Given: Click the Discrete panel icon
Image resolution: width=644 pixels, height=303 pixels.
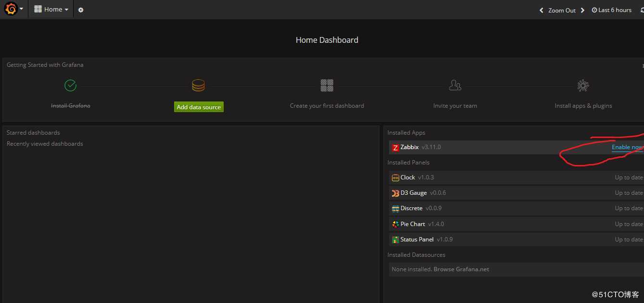Looking at the screenshot, I should [395, 209].
